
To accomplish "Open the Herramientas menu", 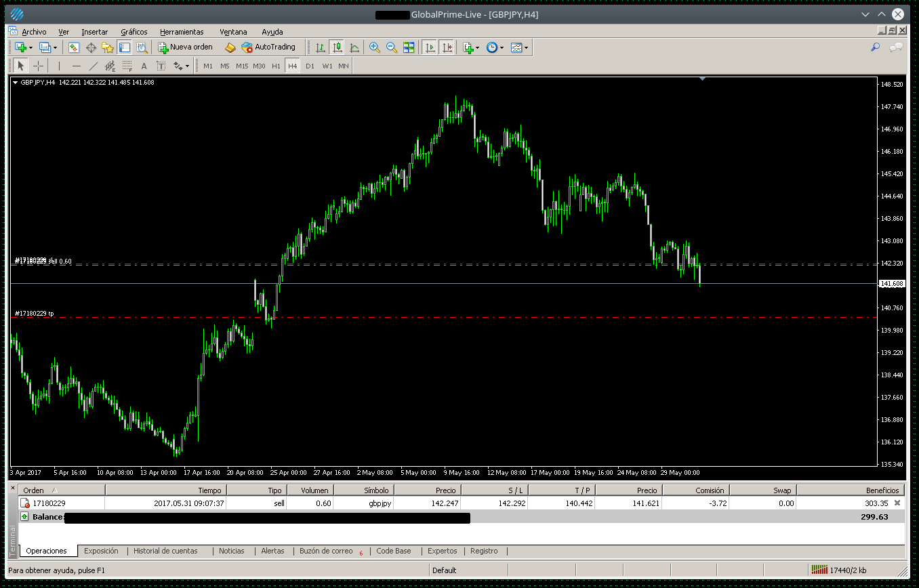I will click(182, 31).
